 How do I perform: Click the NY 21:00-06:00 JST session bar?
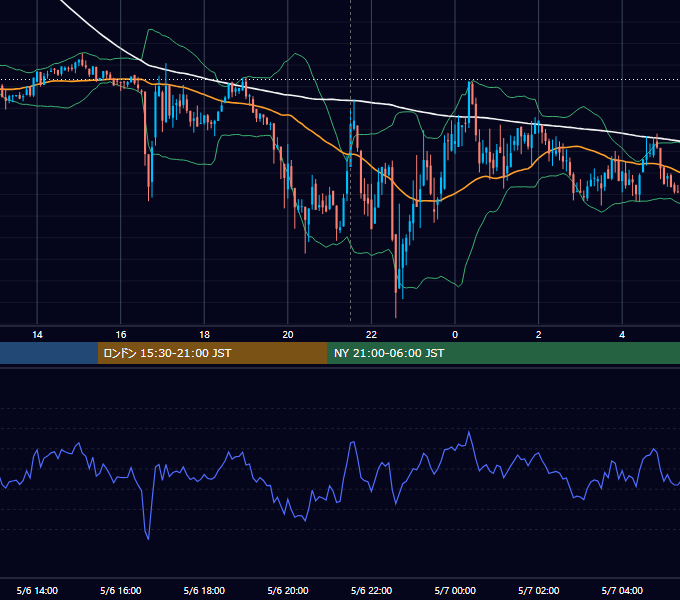click(x=503, y=353)
